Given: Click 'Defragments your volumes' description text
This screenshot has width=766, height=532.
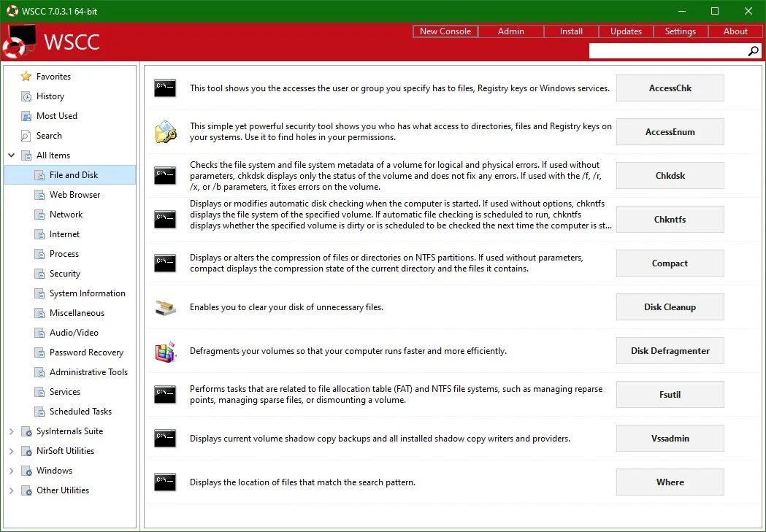Looking at the screenshot, I should coord(348,351).
